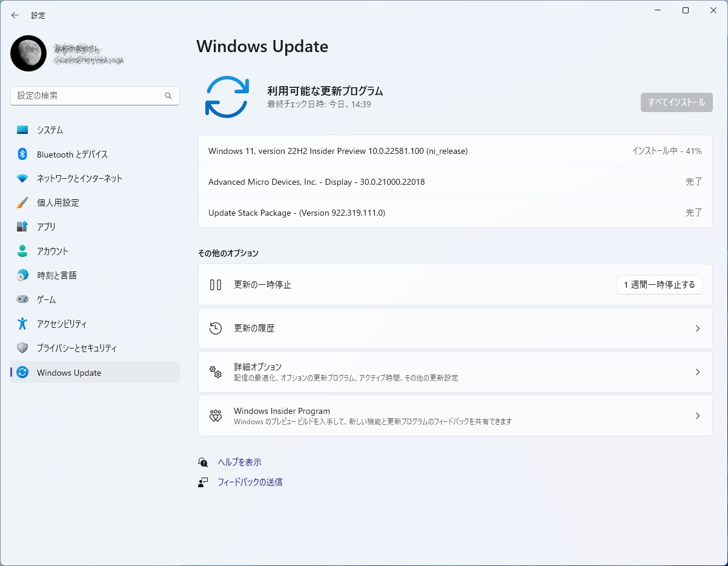
Task: Click Windows Insider Program title text
Action: pyautogui.click(x=282, y=411)
